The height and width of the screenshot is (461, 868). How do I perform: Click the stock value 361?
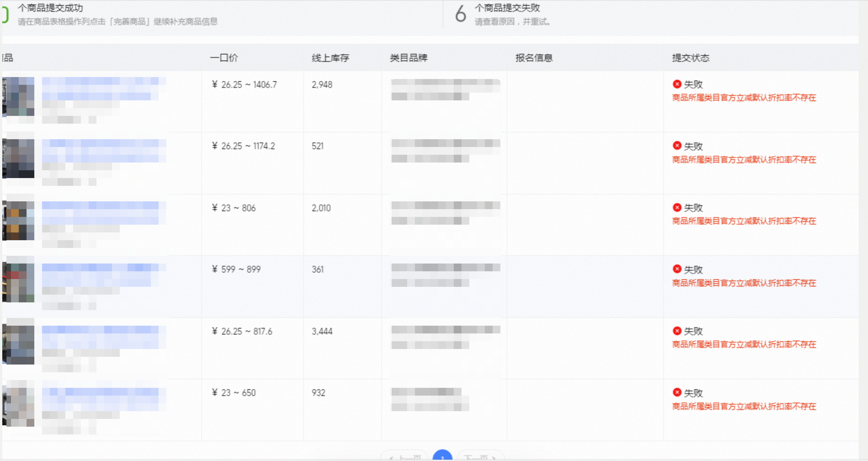(x=317, y=269)
